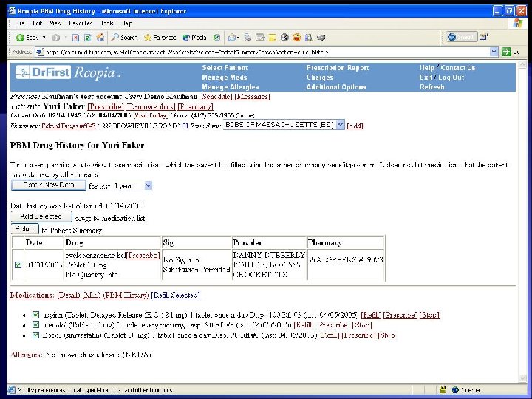Click the Messages link
Screen dimensions: 532x399
point(252,96)
